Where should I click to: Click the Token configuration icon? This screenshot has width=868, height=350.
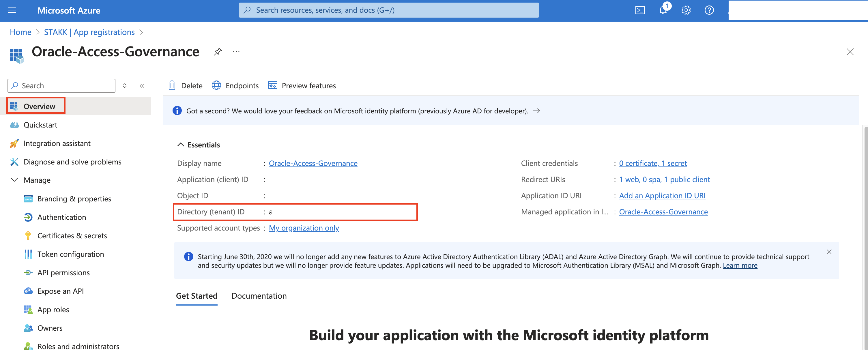28,254
